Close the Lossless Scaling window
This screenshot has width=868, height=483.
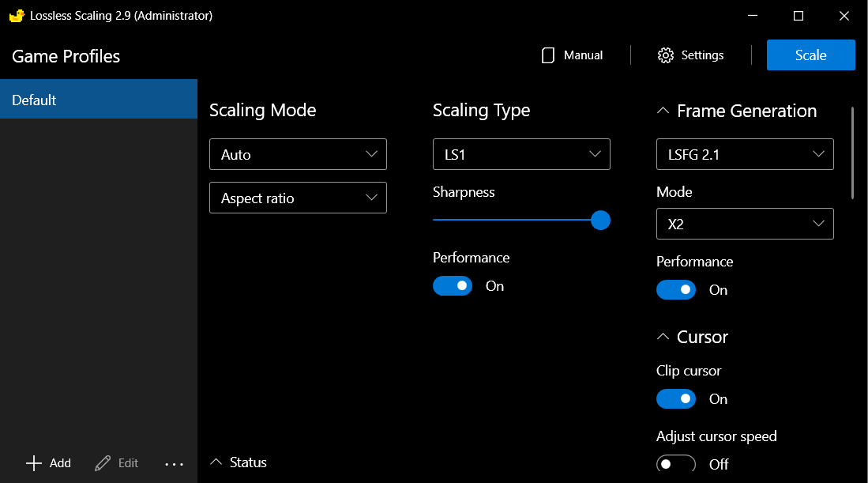844,16
